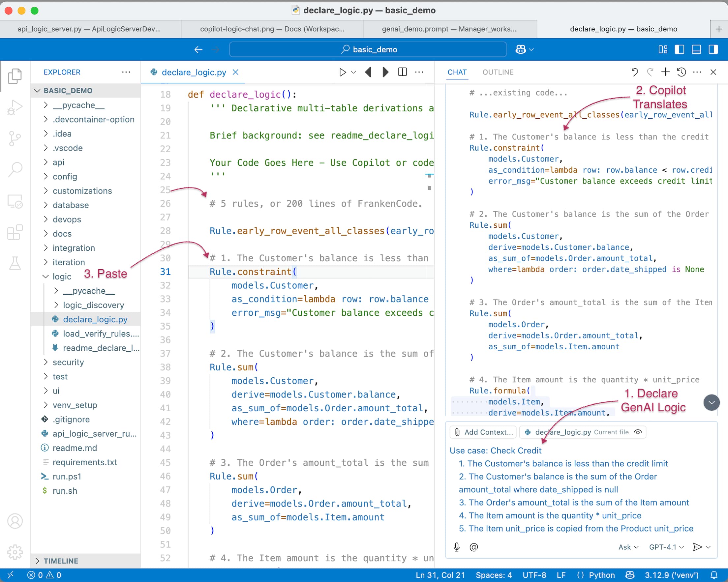Open editor More Actions ellipsis
This screenshot has height=582, width=728.
(x=419, y=72)
